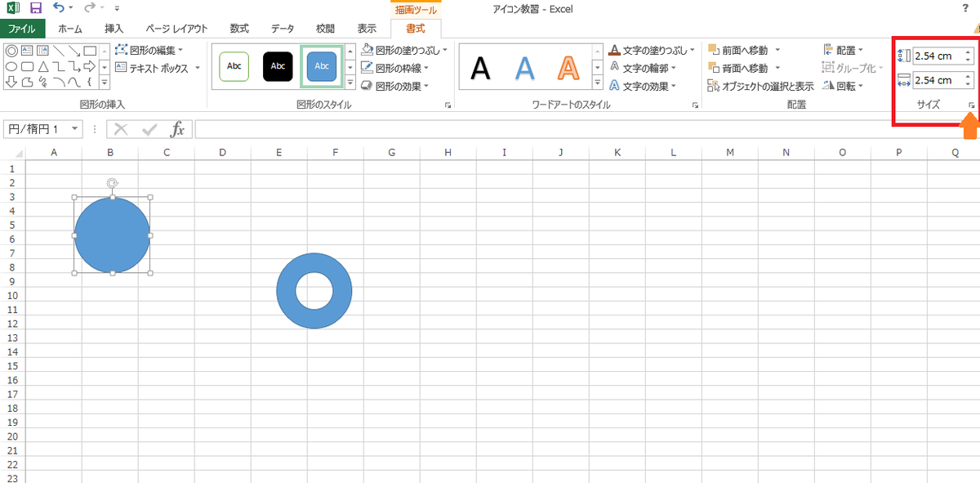The width and height of the screenshot is (980, 483).
Task: Open the ファイル menu
Action: click(22, 27)
